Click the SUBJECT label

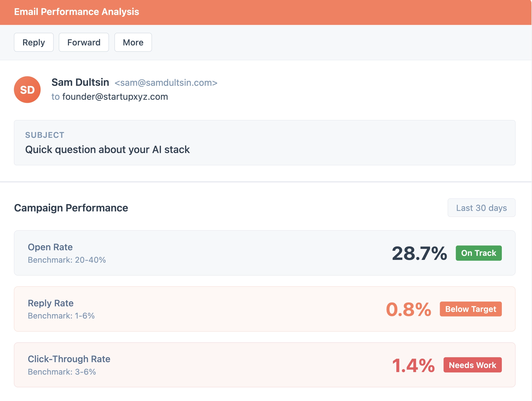coord(45,135)
